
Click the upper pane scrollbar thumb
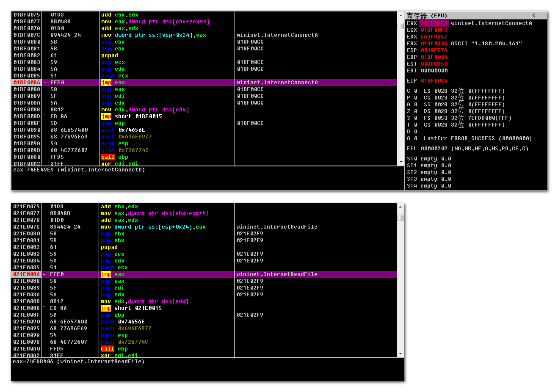[x=401, y=26]
